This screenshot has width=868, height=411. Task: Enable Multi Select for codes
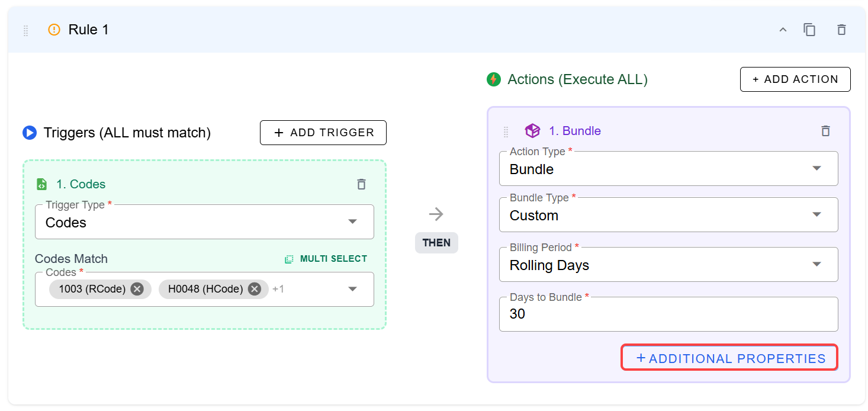[326, 259]
